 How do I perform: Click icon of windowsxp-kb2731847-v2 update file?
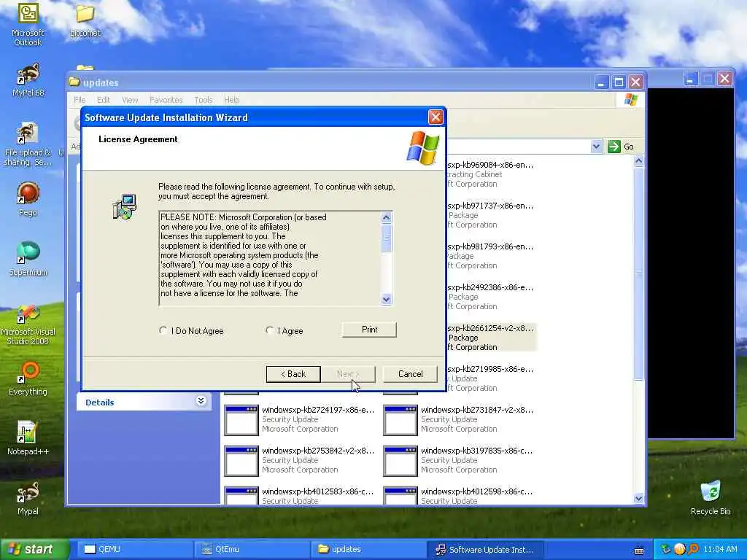tap(400, 420)
